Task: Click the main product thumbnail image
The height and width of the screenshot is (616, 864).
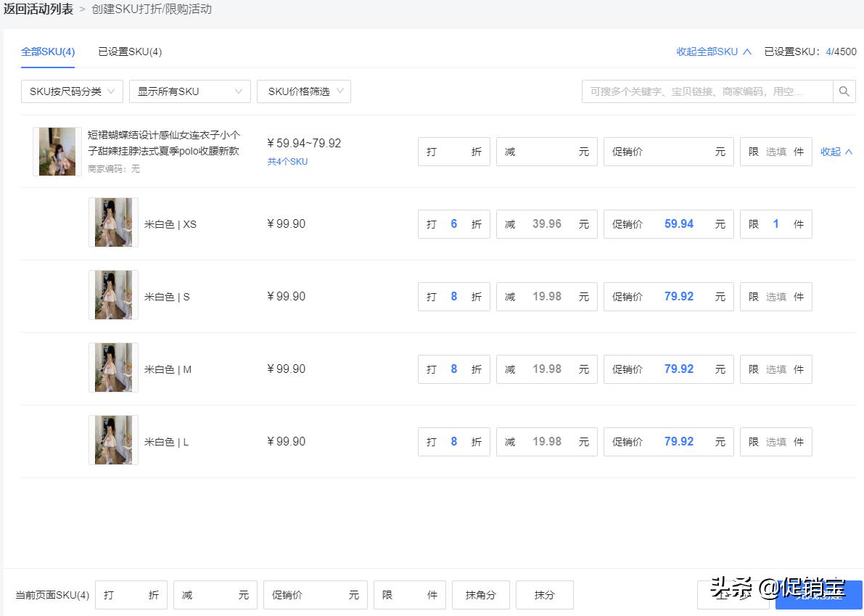Action: pos(56,152)
